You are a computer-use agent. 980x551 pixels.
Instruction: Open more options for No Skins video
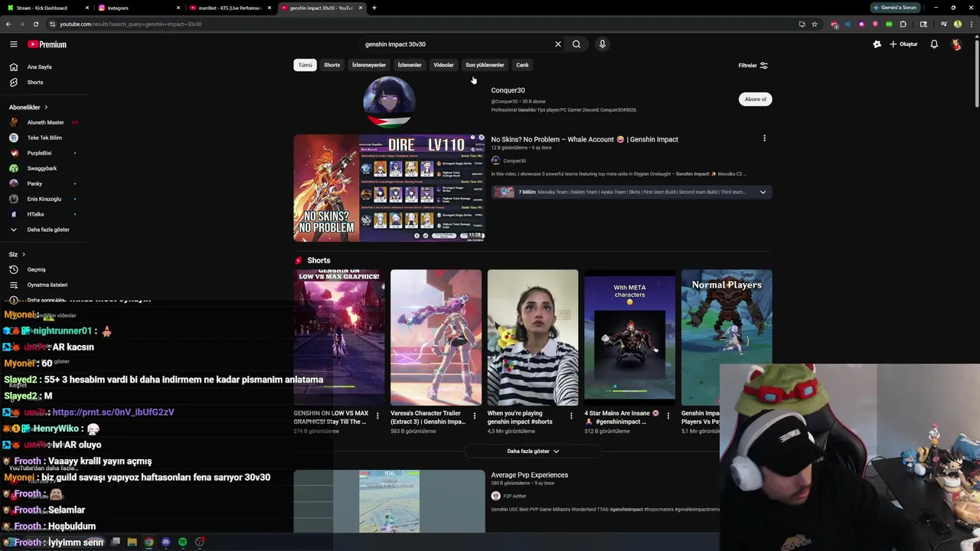[x=764, y=139]
